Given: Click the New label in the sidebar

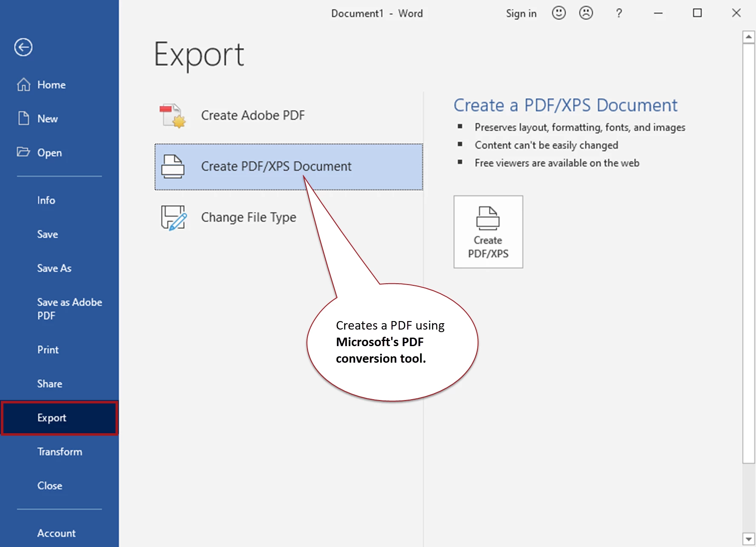Looking at the screenshot, I should 48,119.
